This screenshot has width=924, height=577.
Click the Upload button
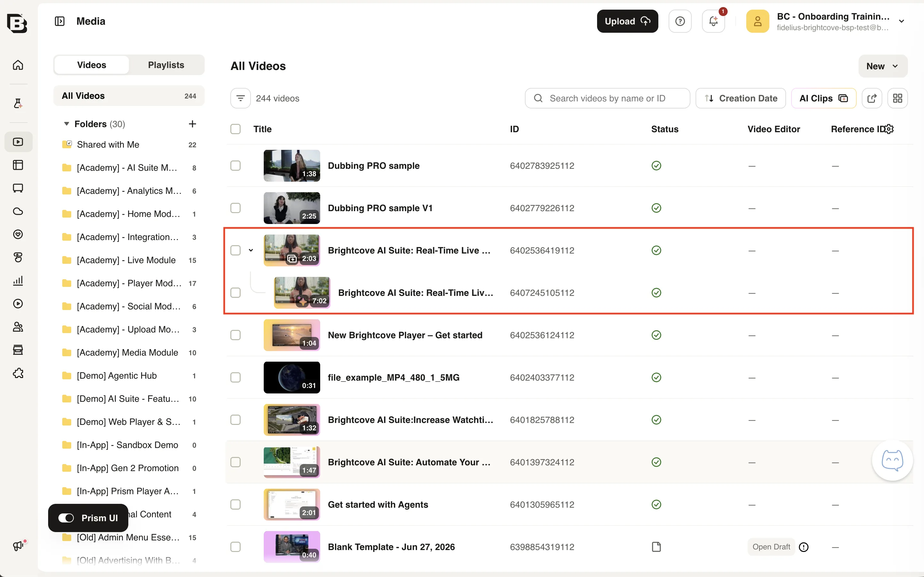point(627,22)
